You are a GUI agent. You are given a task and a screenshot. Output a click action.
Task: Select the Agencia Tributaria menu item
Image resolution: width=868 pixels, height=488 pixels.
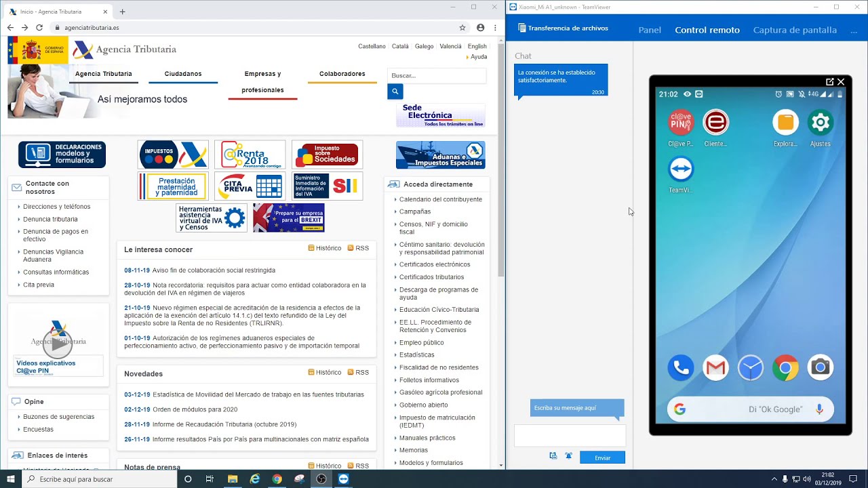[104, 74]
